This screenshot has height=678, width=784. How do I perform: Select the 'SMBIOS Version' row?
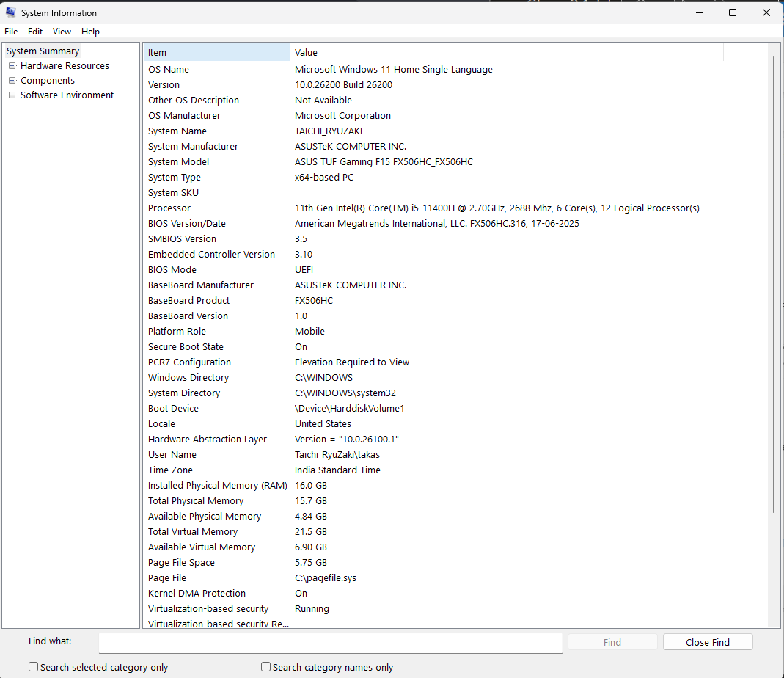coord(433,239)
